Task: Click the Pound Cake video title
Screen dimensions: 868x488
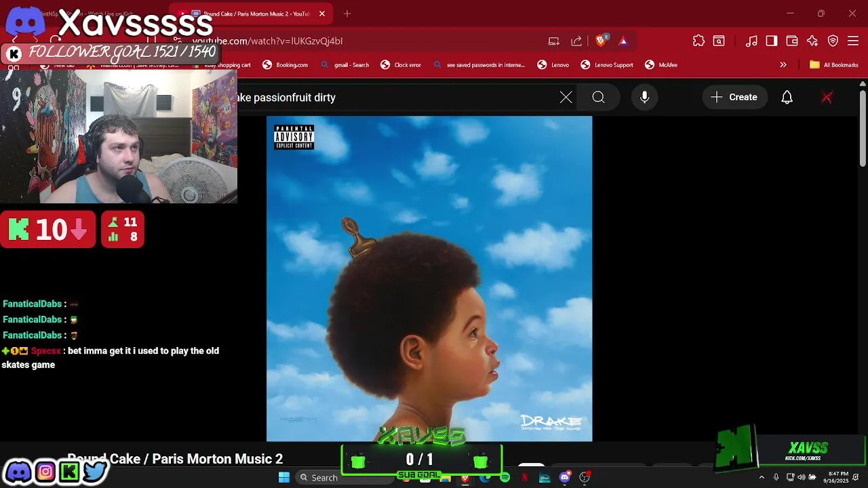Action: click(175, 460)
